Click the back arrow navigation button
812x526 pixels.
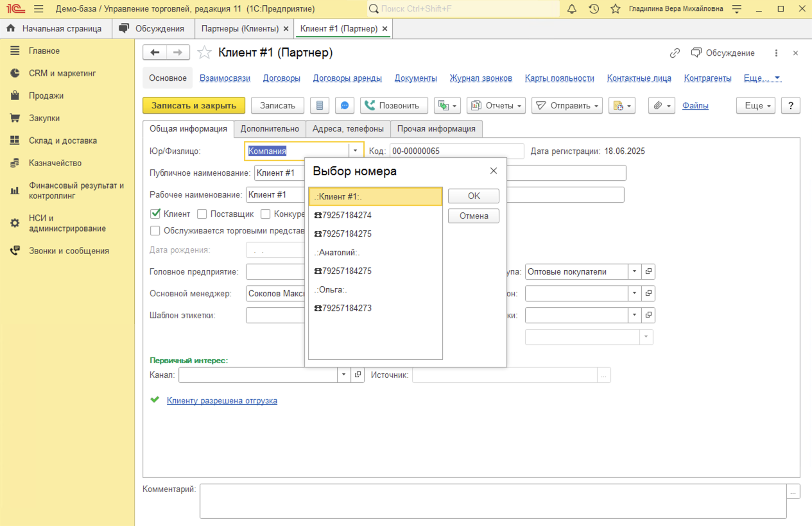pos(155,53)
